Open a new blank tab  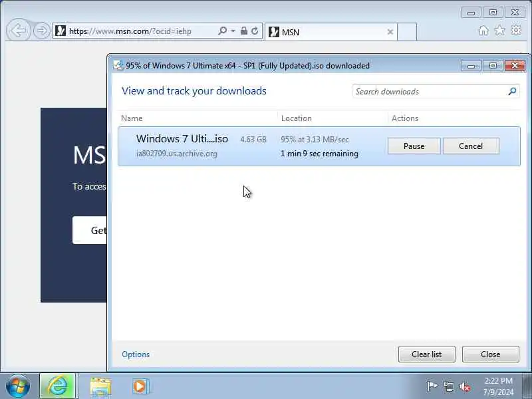(407, 32)
